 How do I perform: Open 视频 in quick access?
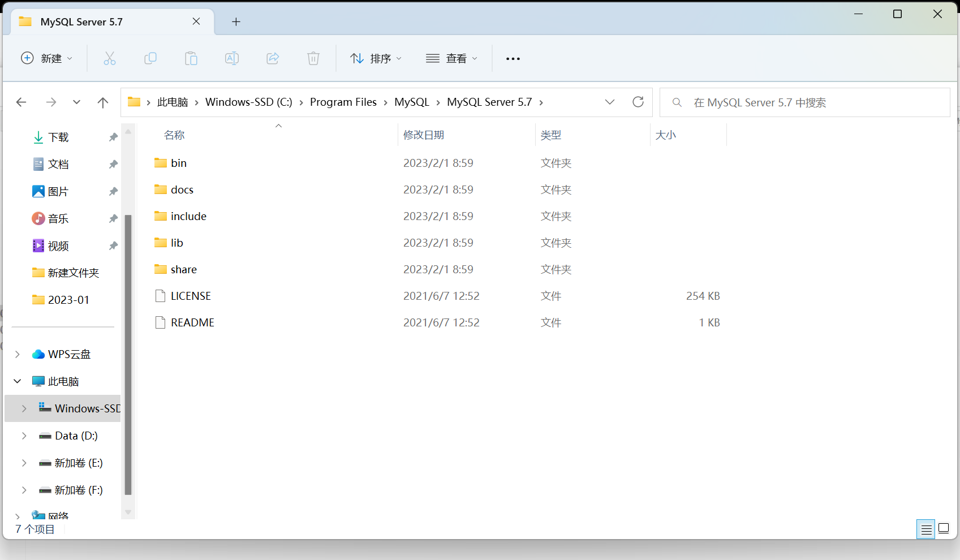click(58, 245)
